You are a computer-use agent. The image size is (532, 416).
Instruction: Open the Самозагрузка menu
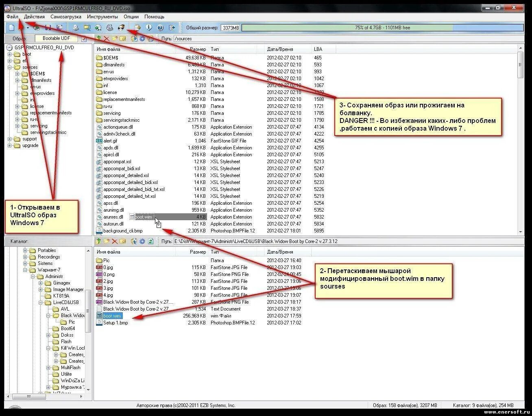(66, 17)
